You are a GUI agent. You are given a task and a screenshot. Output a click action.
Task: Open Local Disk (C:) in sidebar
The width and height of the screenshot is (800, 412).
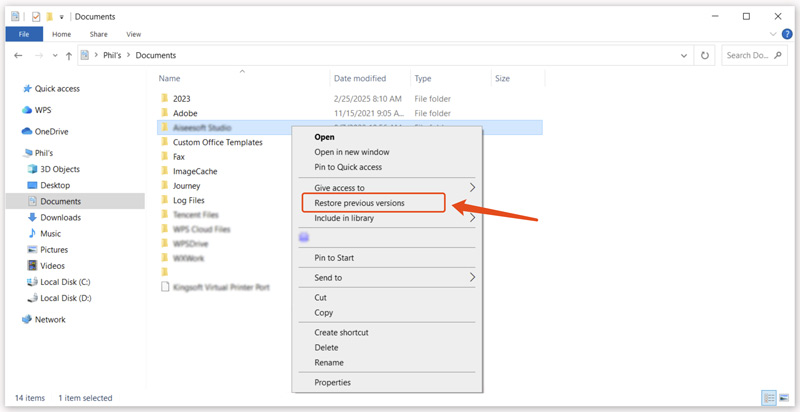(65, 282)
